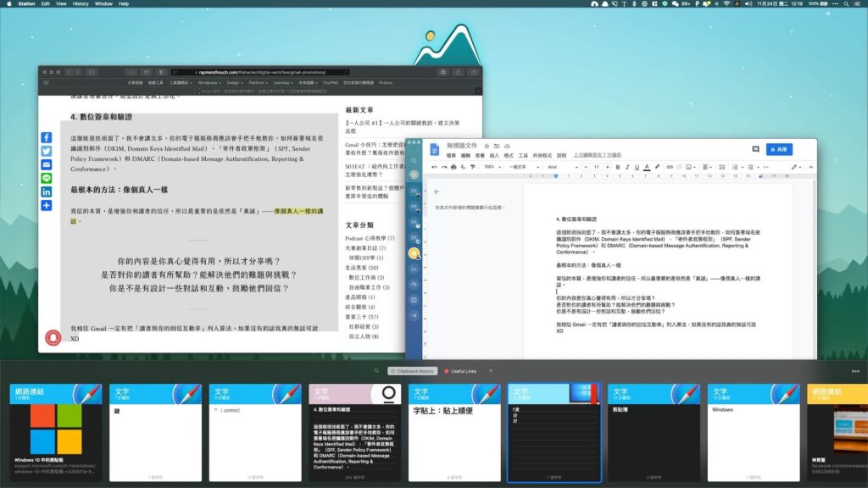Click the Safari address bar

pyautogui.click(x=261, y=72)
